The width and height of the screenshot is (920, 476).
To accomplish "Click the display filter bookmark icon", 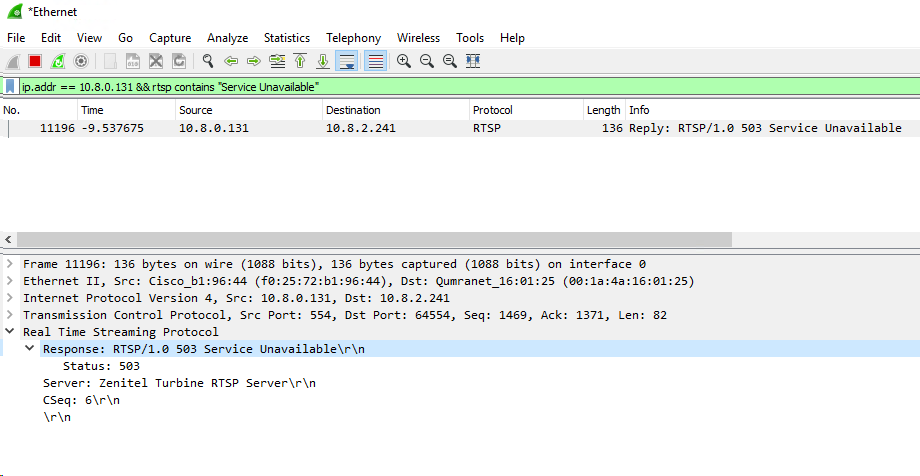I will click(x=11, y=87).
